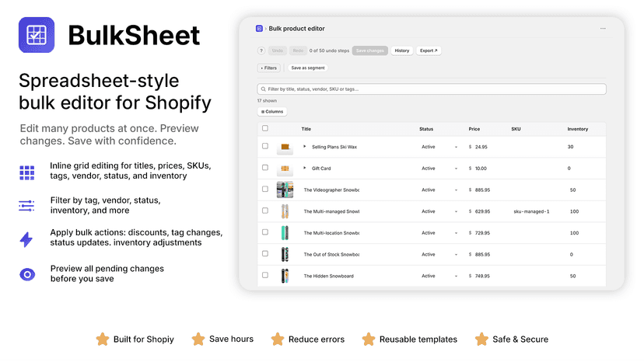This screenshot has width=644, height=362.
Task: Click the inventory value 30
Action: tap(570, 147)
